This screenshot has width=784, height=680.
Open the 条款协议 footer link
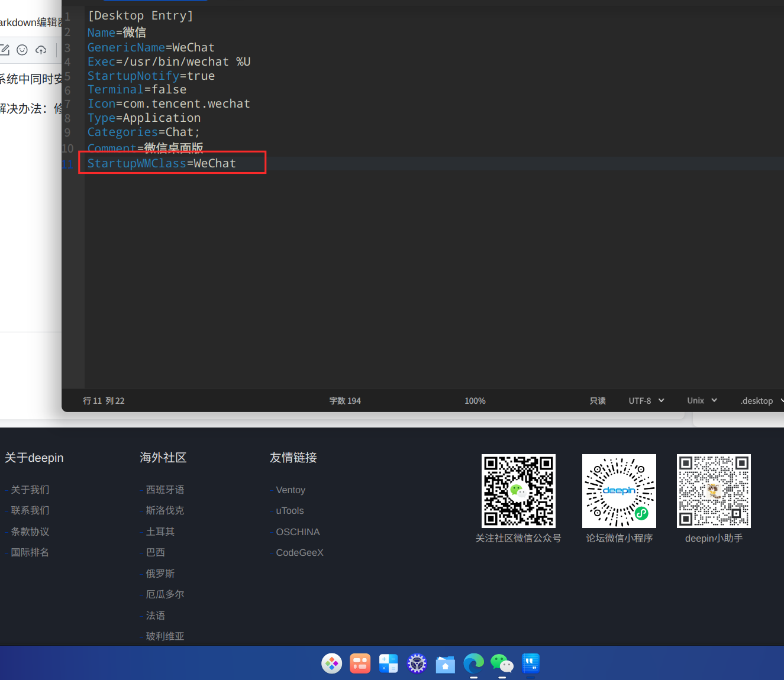click(x=30, y=532)
